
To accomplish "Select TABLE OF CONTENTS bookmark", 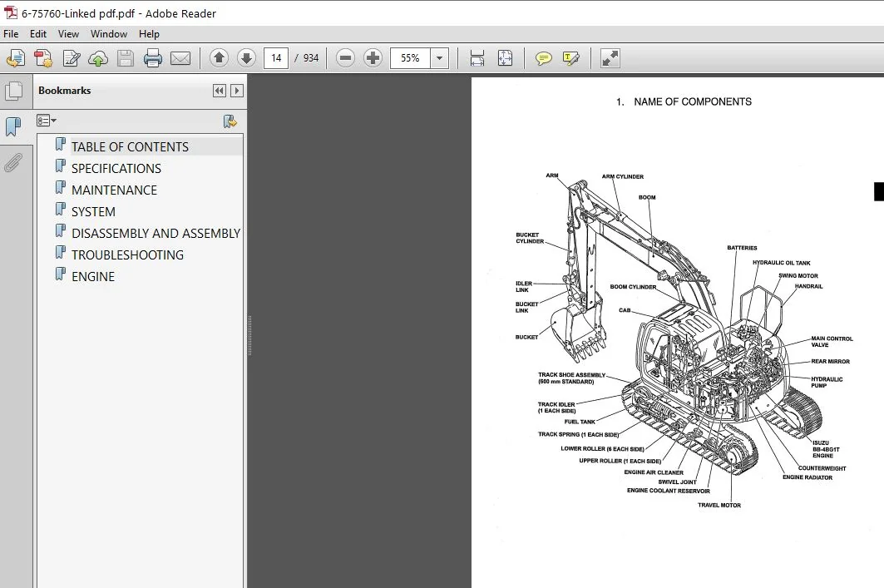I will [130, 147].
